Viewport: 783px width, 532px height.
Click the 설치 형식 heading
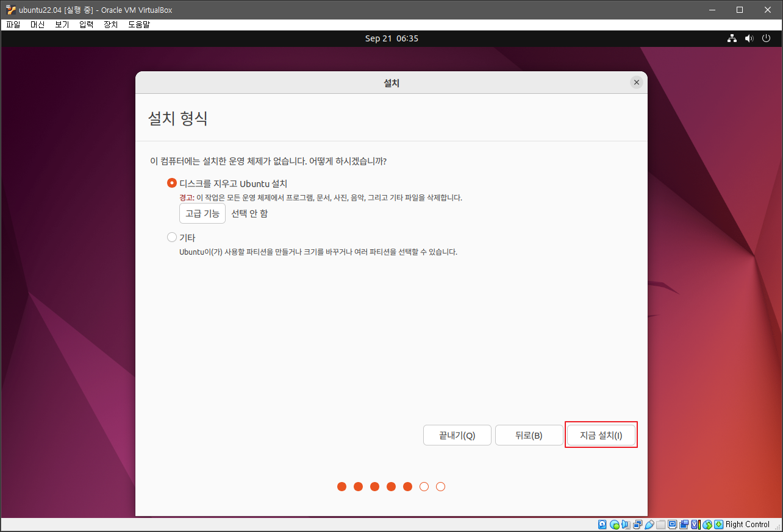[x=178, y=118]
